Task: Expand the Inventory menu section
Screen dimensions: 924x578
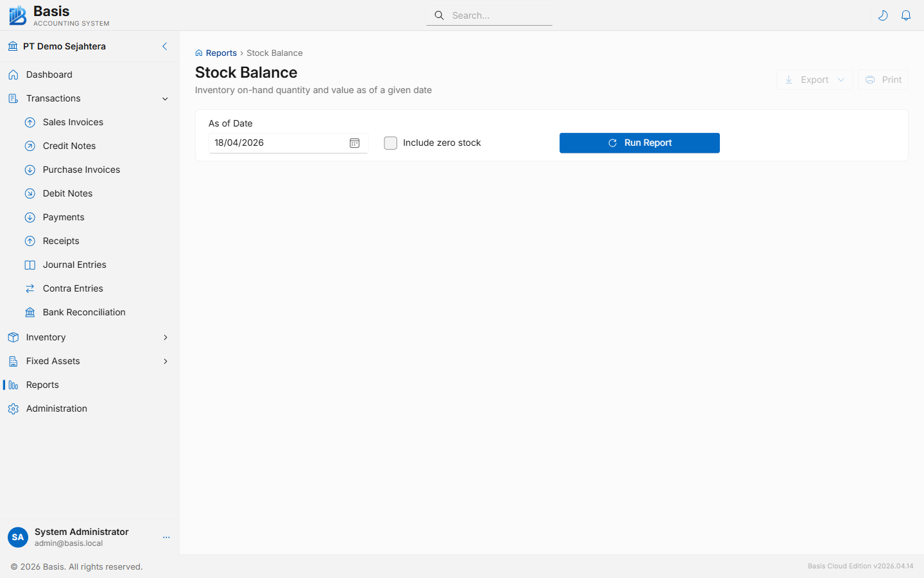Action: [165, 338]
